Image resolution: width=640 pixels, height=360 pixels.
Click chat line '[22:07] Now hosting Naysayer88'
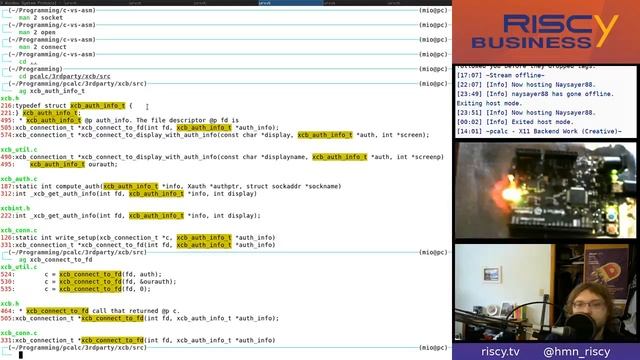[526, 85]
